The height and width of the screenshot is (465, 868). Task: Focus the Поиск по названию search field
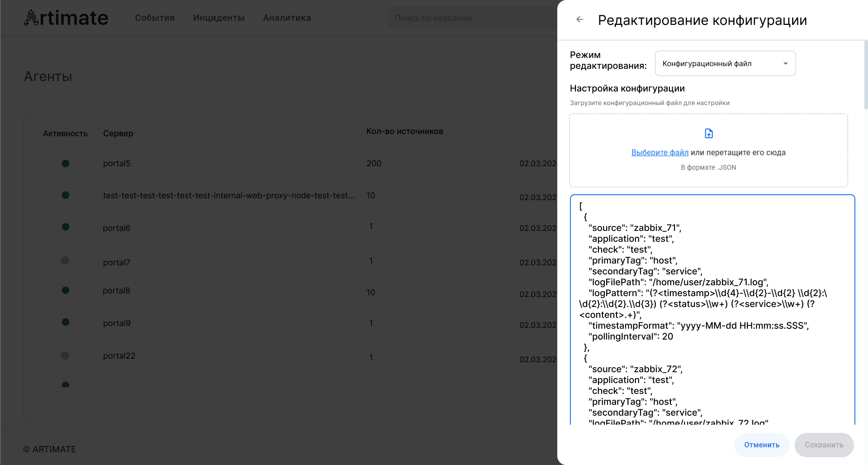[470, 18]
